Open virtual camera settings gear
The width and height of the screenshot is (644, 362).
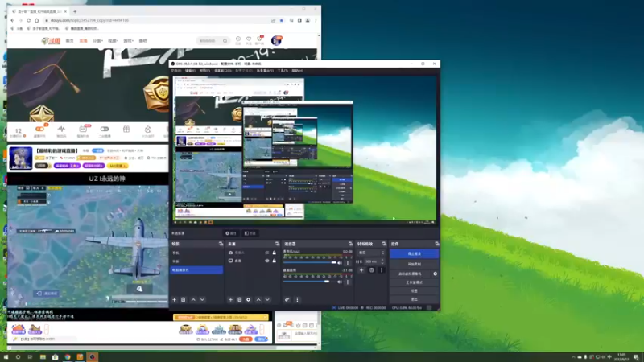pyautogui.click(x=435, y=274)
